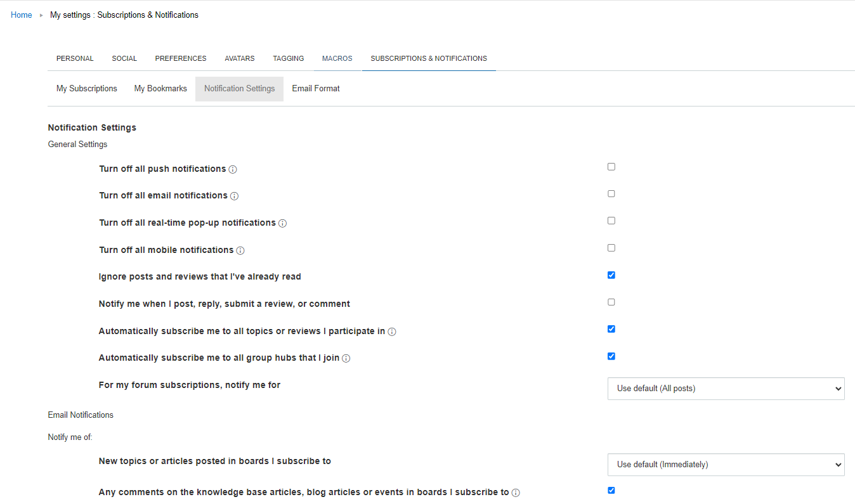Expand the new topics notification frequency dropdown
The height and width of the screenshot is (504, 855).
tap(726, 464)
